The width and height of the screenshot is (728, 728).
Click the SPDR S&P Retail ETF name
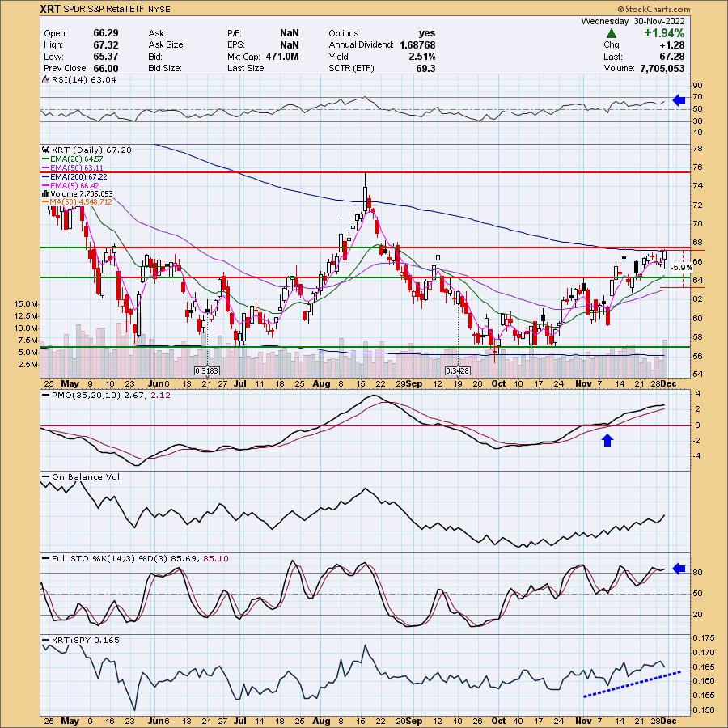(104, 9)
